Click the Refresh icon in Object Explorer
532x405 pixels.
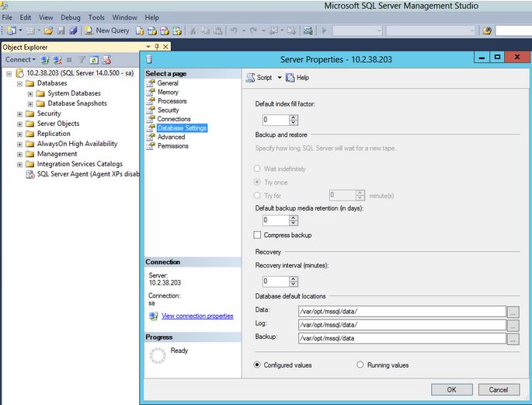(94, 60)
